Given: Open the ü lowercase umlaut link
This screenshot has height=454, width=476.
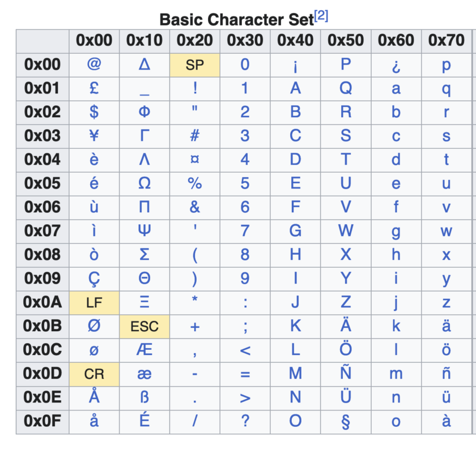Looking at the screenshot, I should tap(447, 397).
